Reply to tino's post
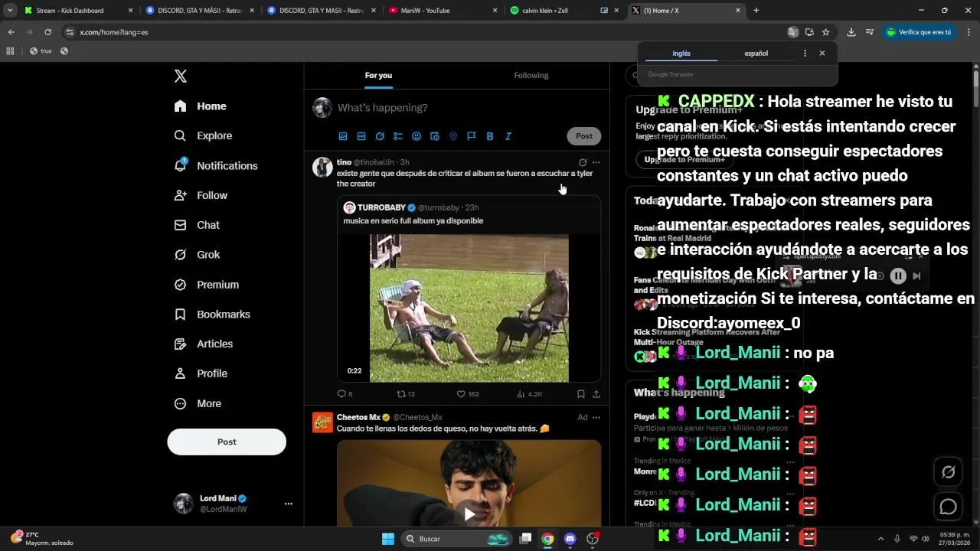980x551 pixels. point(345,394)
